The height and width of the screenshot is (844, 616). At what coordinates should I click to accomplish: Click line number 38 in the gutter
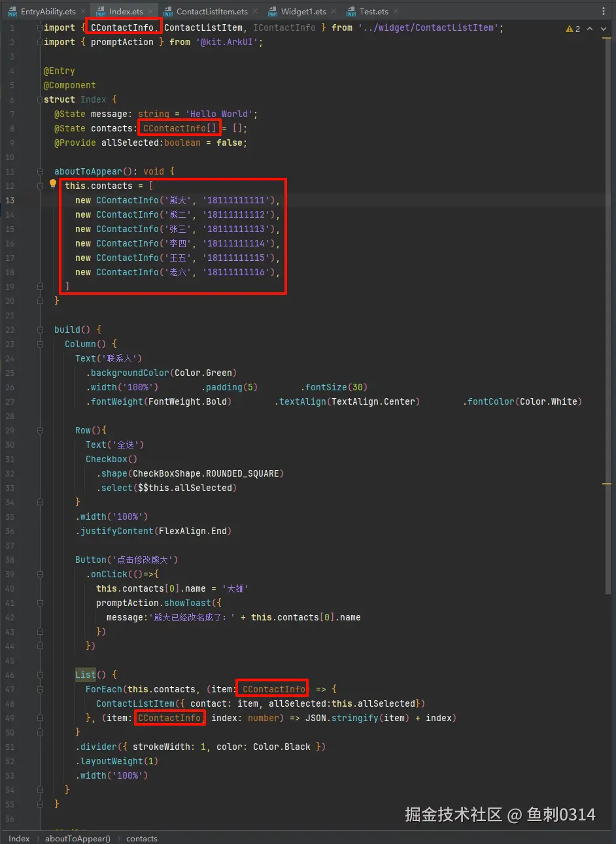pos(10,560)
